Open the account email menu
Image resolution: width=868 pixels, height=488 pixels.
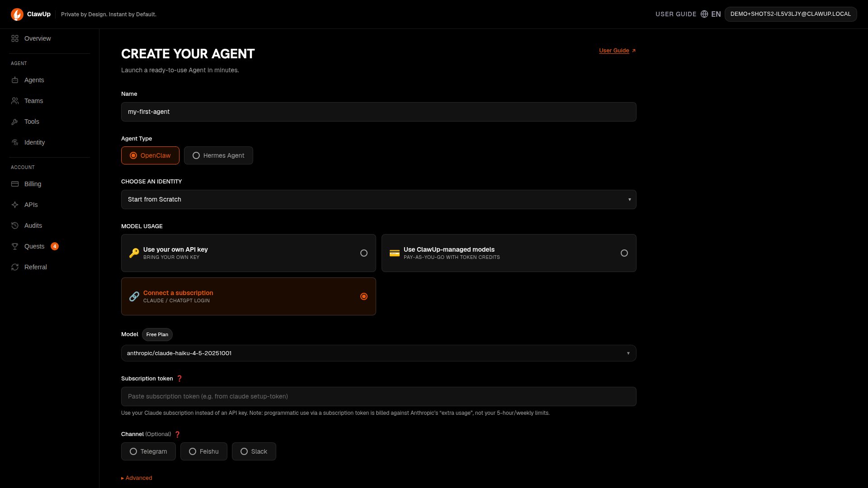pyautogui.click(x=791, y=14)
